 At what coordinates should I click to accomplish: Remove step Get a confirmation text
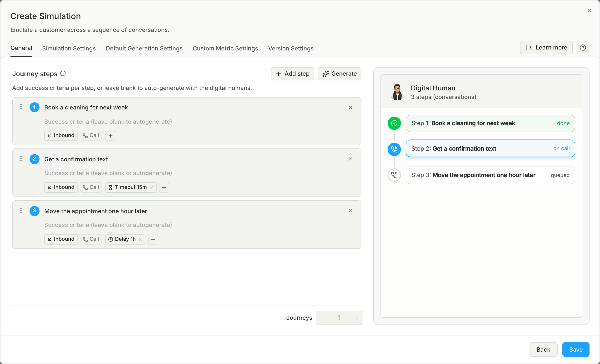pos(350,159)
